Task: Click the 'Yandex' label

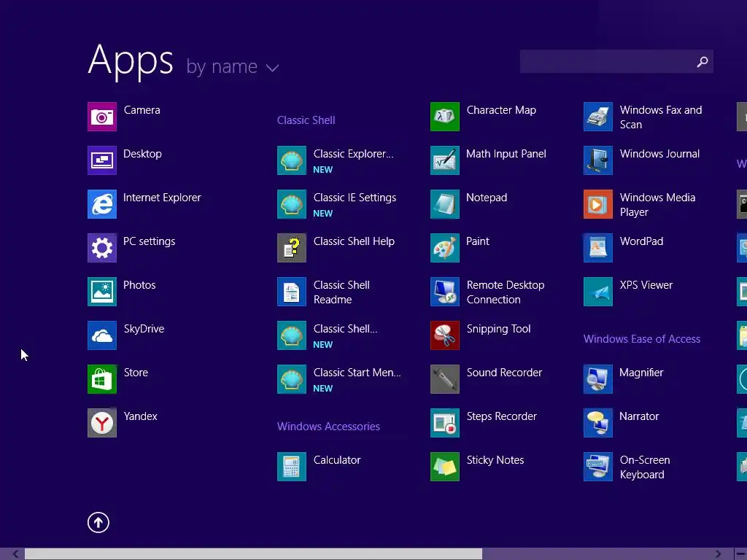Action: [140, 416]
